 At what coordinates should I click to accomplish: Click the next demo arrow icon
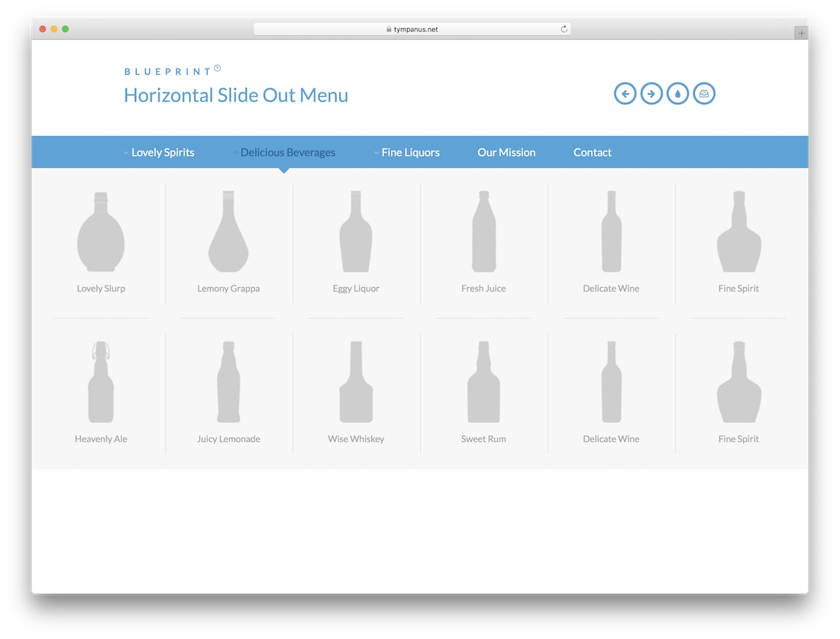(651, 93)
